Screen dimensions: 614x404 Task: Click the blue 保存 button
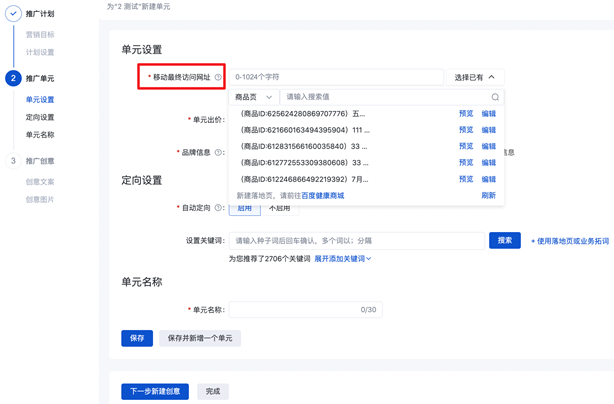tap(137, 338)
